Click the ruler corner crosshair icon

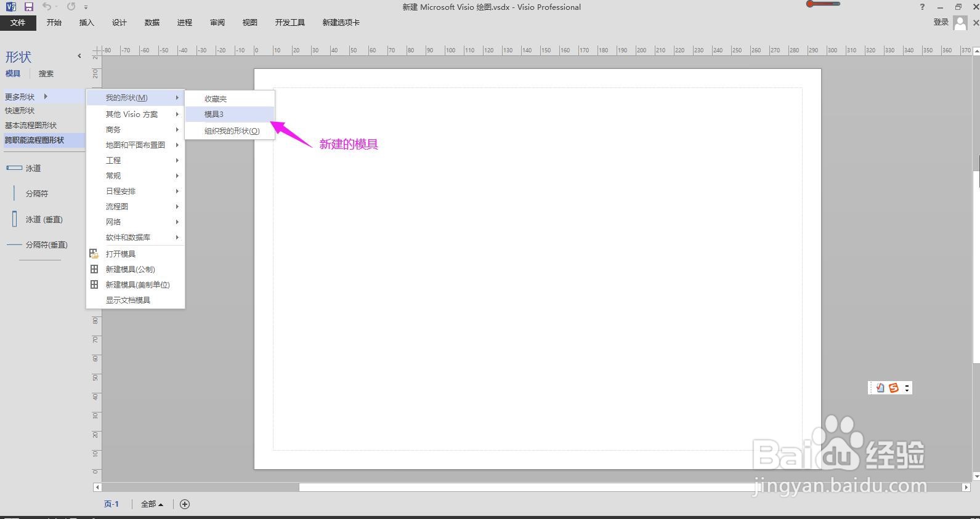(x=97, y=50)
